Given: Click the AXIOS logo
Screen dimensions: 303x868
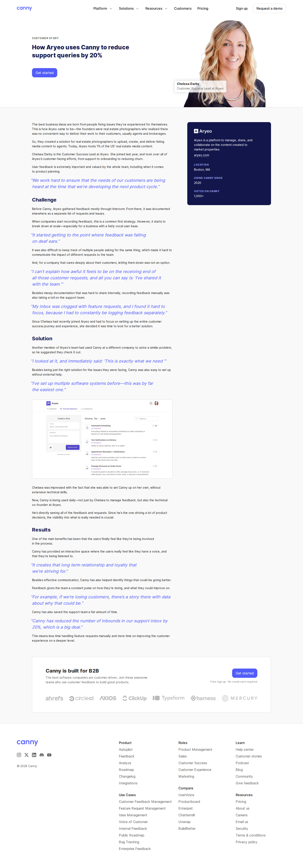Looking at the screenshot, I should tap(108, 698).
